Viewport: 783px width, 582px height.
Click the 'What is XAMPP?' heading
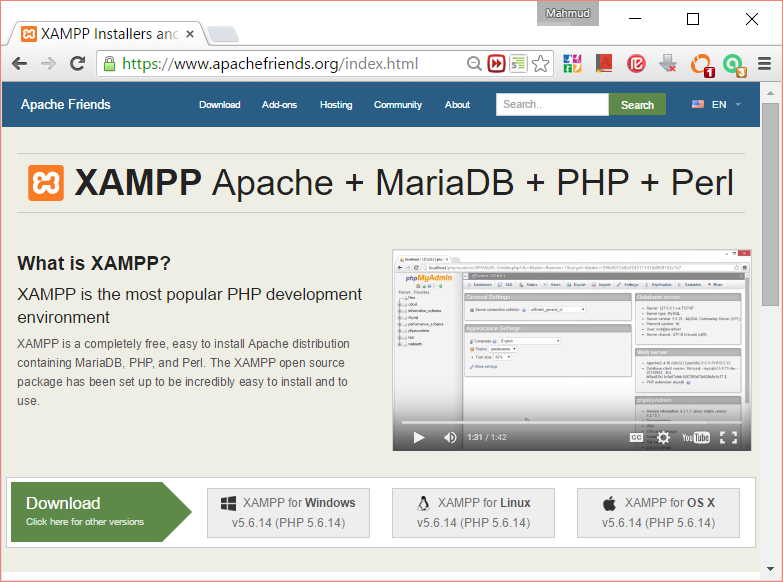94,263
